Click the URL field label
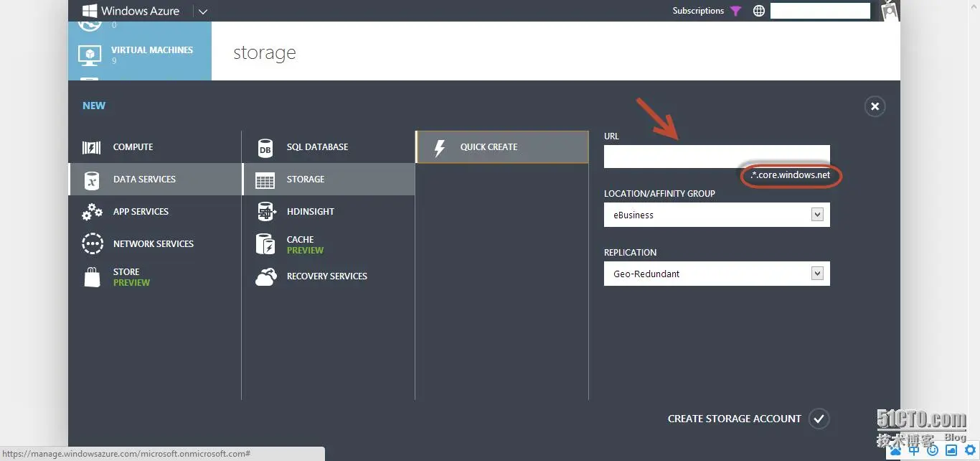 tap(611, 136)
